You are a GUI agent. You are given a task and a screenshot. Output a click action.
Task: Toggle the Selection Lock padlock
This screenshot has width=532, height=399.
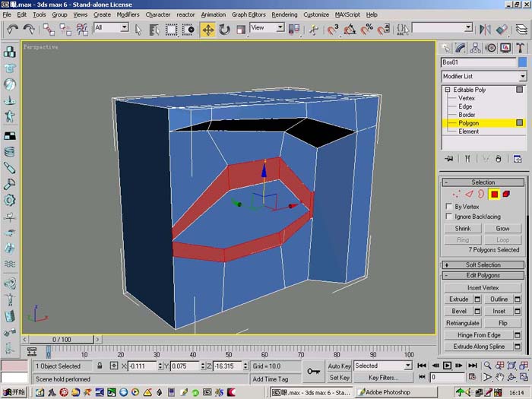100,366
